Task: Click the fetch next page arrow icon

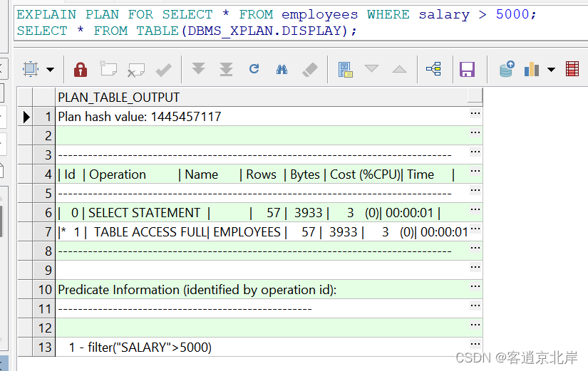Action: (x=198, y=68)
